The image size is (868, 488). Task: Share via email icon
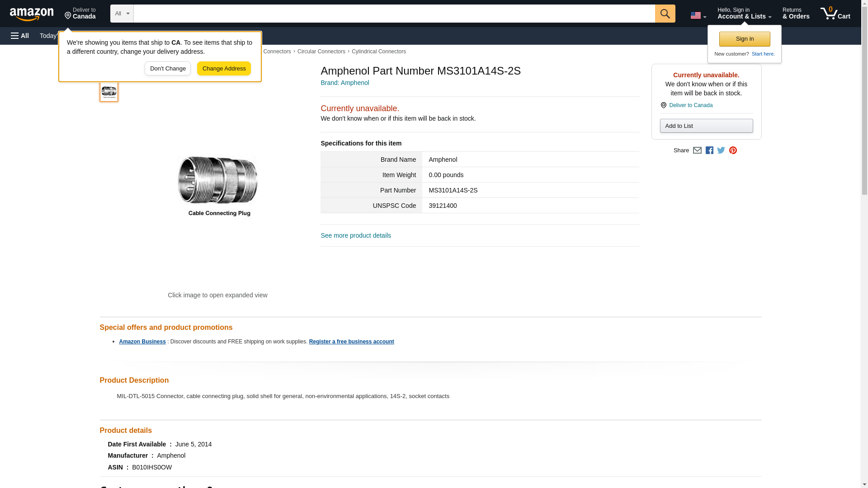(x=697, y=150)
